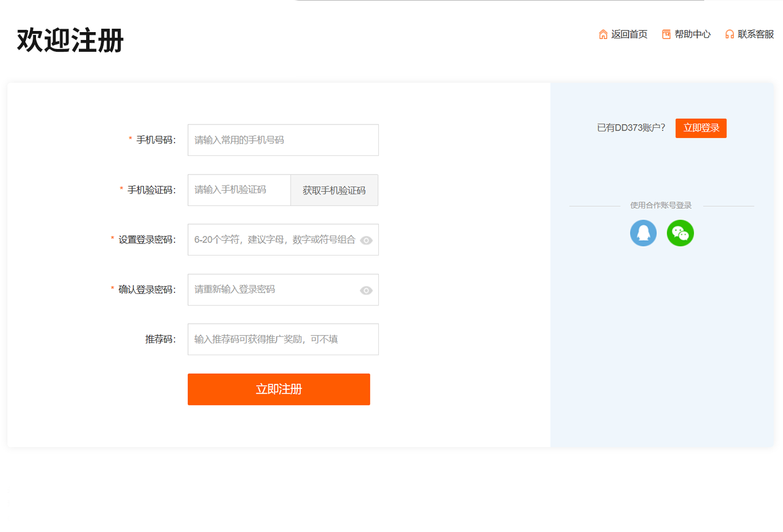Viewport: 783px width, 532px height.
Task: Click the 手机验证码 input field
Action: [x=239, y=190]
